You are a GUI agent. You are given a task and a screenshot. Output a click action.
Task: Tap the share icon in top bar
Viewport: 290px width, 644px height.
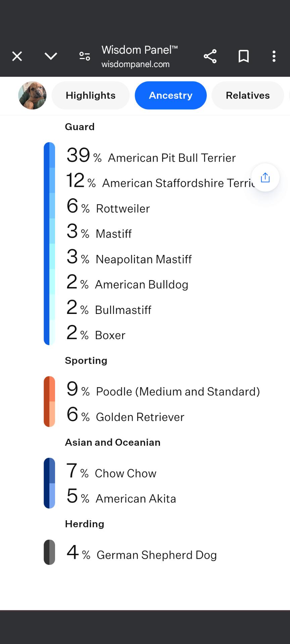point(210,56)
